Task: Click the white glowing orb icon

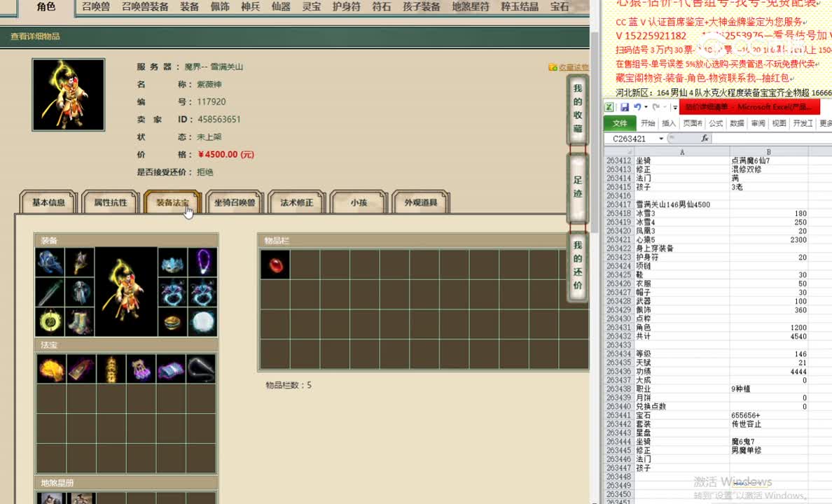Action: (x=202, y=321)
